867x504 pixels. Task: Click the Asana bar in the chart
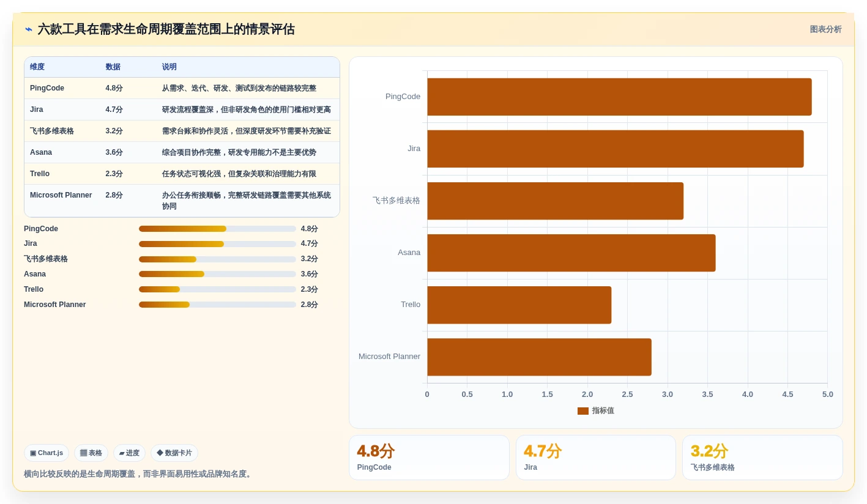(x=571, y=253)
